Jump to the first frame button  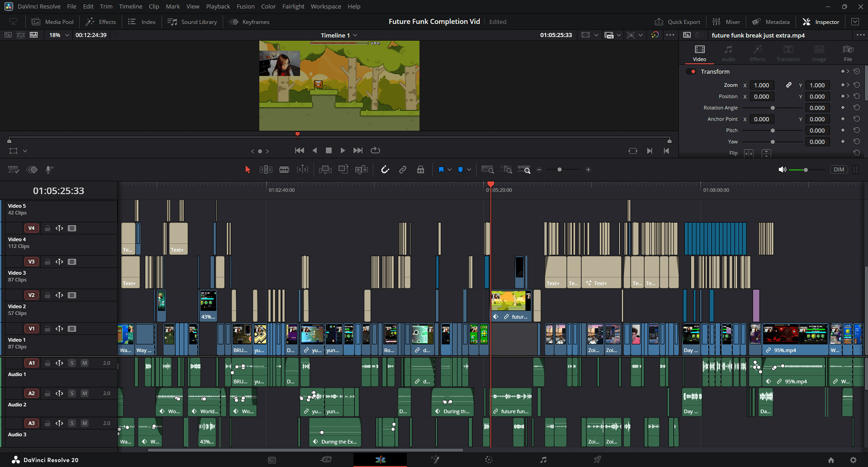[299, 151]
